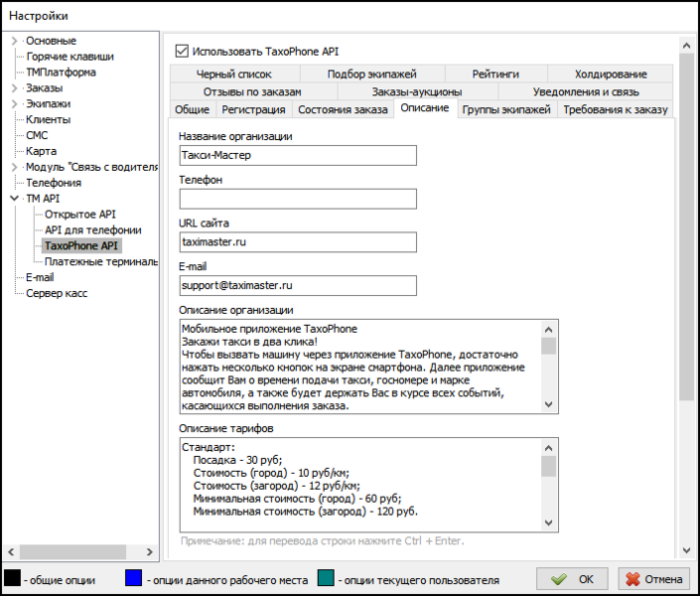The image size is (700, 596).
Task: Expand the Основные tree node
Action: pyautogui.click(x=14, y=41)
